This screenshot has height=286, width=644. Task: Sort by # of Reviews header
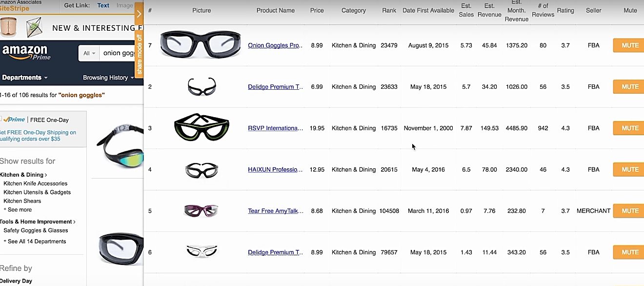543,10
